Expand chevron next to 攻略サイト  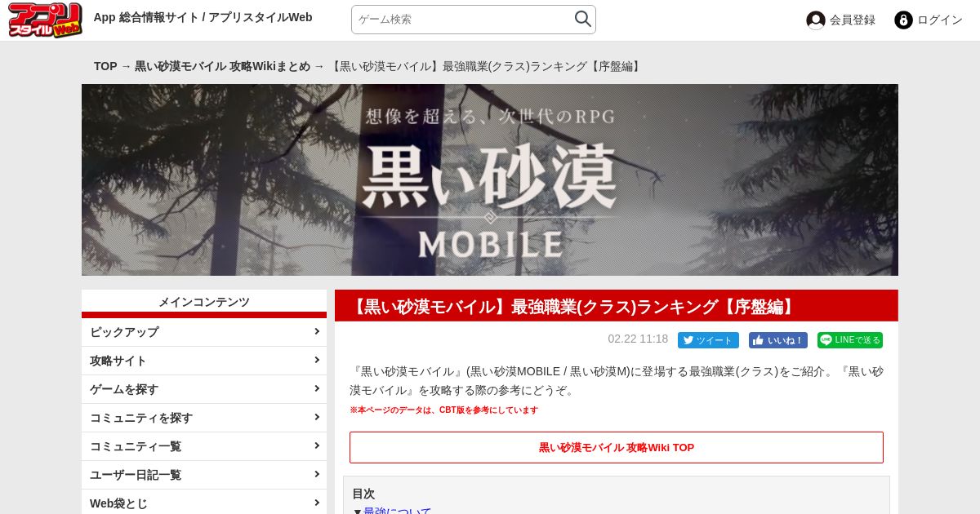(x=317, y=360)
